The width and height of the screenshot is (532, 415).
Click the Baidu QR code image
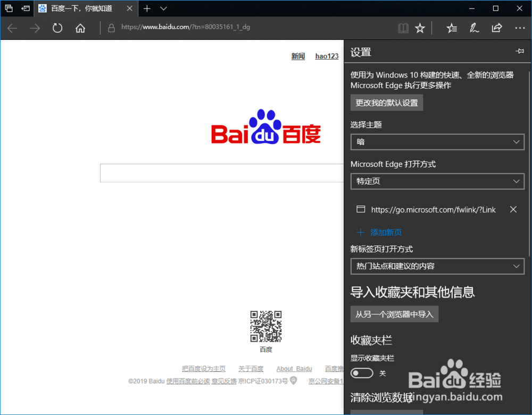(265, 326)
